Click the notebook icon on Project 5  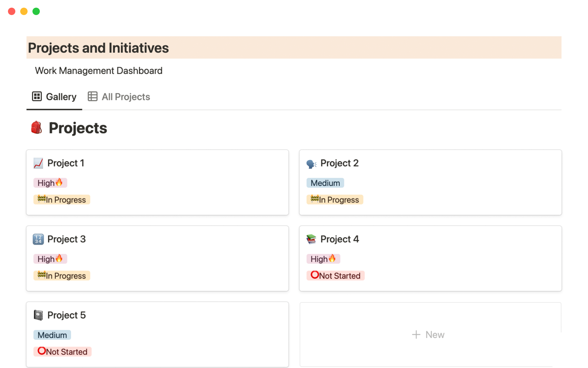[x=38, y=315]
